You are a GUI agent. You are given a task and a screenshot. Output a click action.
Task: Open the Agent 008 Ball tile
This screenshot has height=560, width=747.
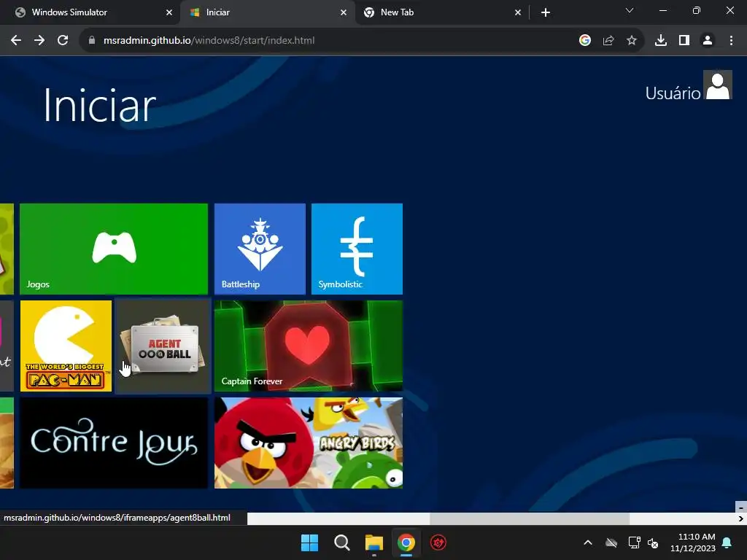coord(163,346)
